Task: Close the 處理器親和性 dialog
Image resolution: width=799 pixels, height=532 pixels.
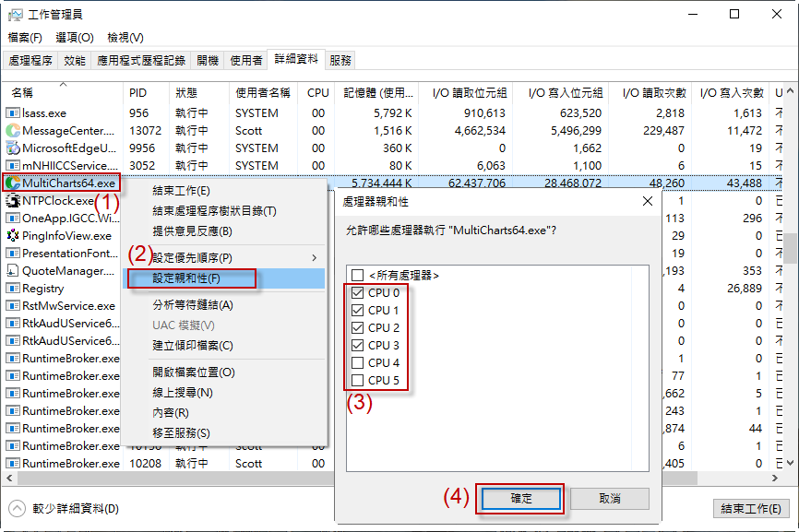Action: click(x=647, y=202)
